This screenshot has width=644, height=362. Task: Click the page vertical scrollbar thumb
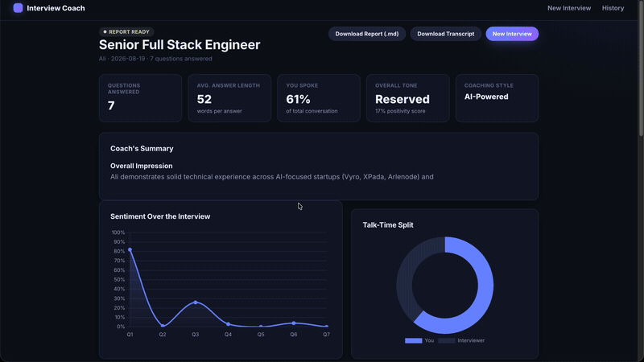coord(641,68)
